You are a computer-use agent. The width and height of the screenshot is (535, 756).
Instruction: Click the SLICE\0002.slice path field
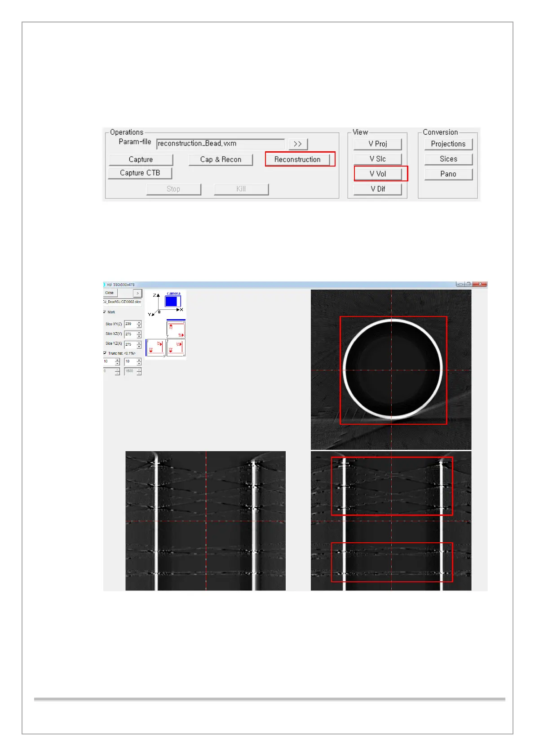(x=122, y=302)
